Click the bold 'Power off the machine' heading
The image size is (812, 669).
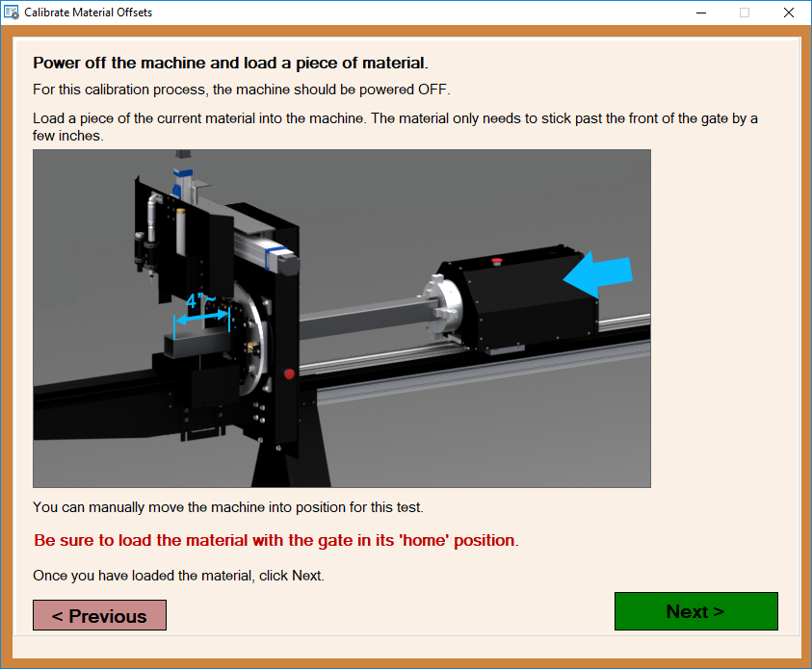point(230,64)
